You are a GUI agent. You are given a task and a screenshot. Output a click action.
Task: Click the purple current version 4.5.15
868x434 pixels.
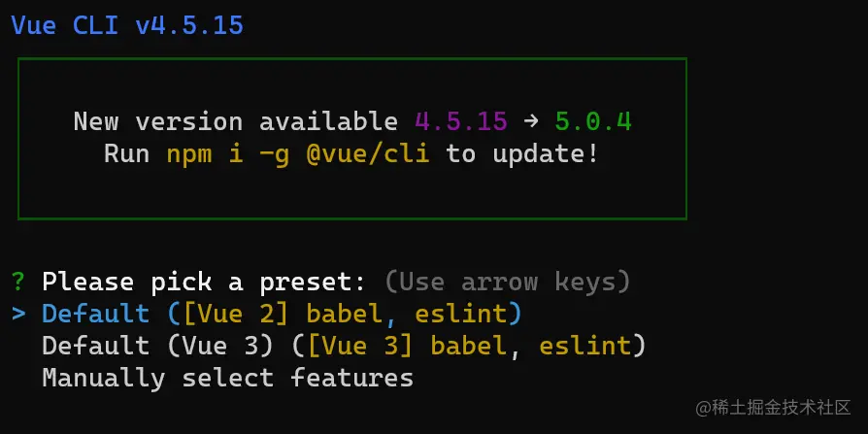[461, 121]
